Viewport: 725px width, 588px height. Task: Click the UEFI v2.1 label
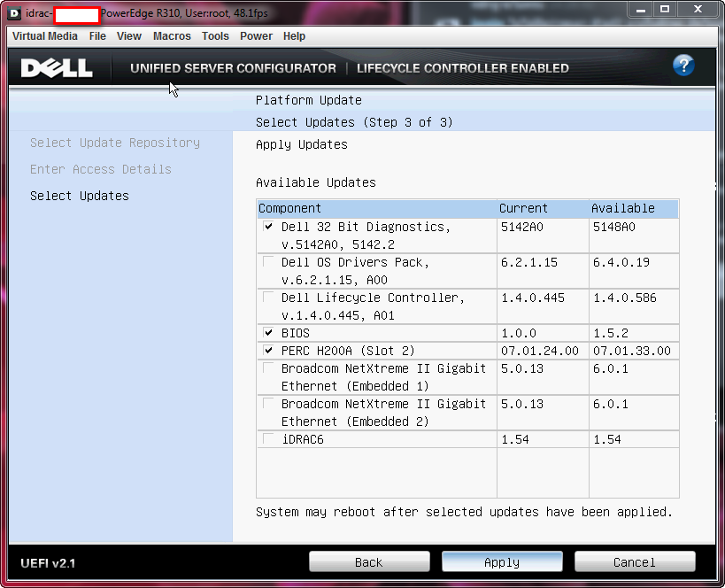coord(48,563)
